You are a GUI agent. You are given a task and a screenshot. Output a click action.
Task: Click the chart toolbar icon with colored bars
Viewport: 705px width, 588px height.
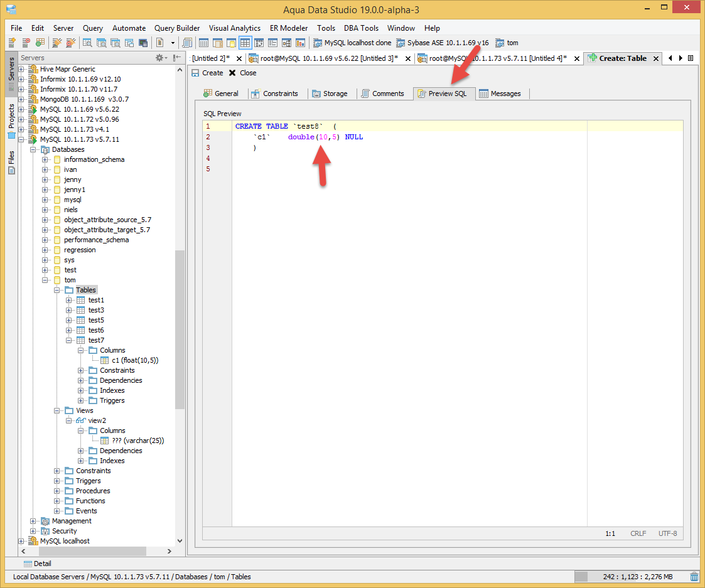[x=300, y=43]
